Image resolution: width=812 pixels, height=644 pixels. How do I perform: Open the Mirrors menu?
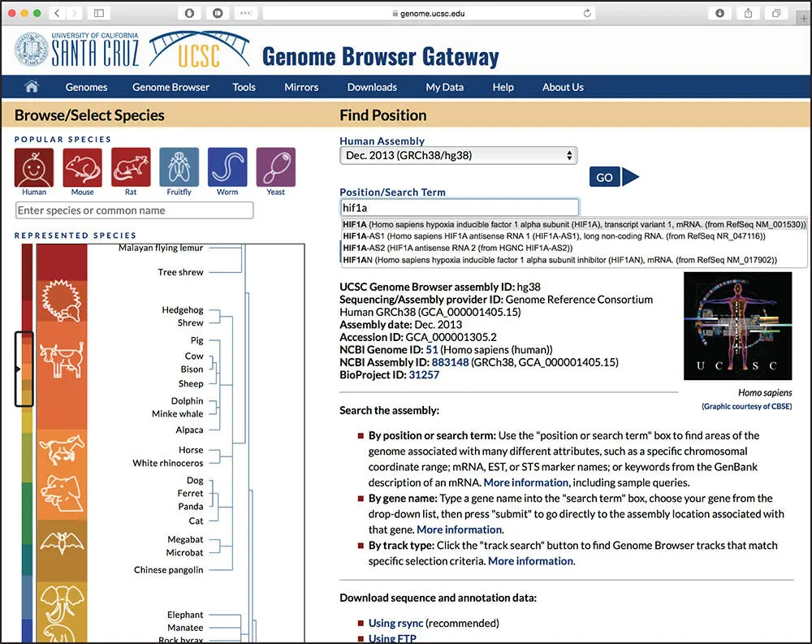click(x=301, y=87)
